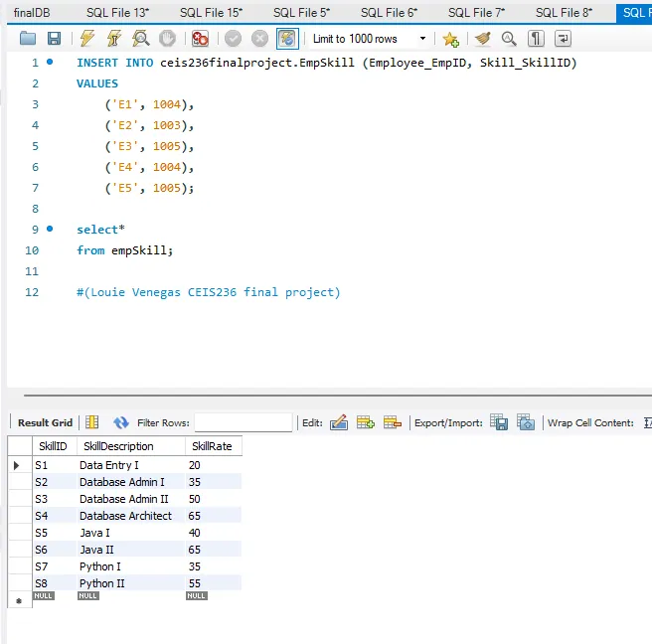Save snippet with the star icon
The image size is (652, 644).
click(x=451, y=39)
